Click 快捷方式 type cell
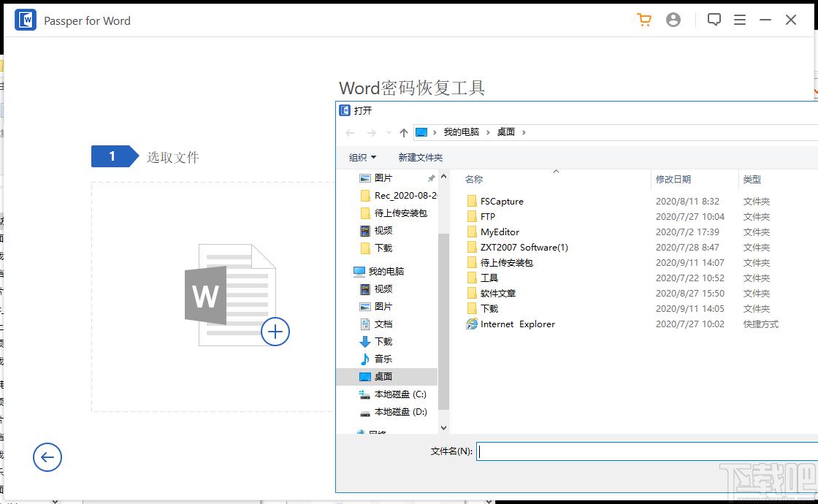Viewport: 818px width, 504px height. coord(760,324)
